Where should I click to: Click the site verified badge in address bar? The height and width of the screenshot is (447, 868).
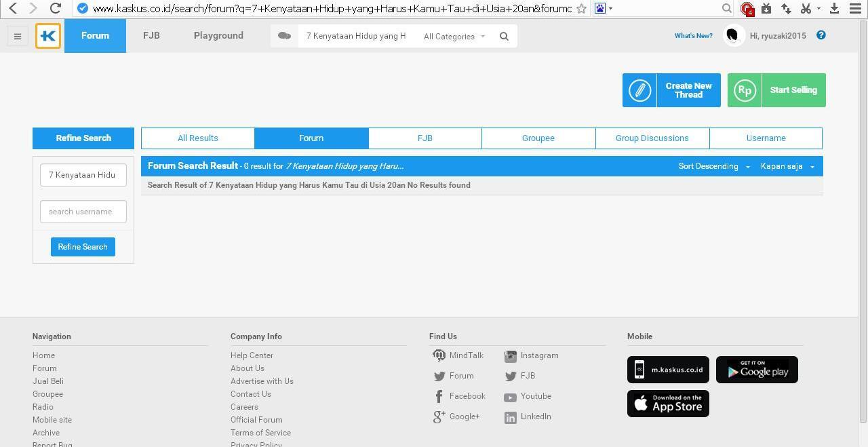83,8
